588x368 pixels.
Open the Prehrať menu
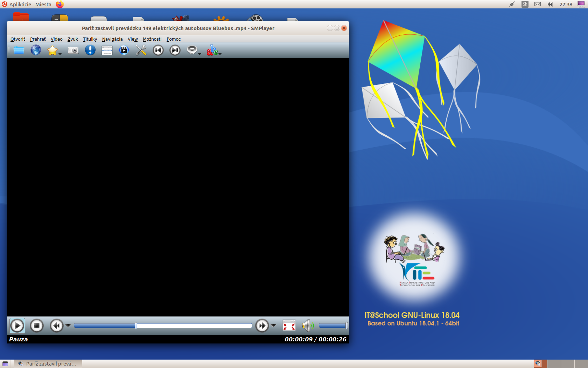(38, 39)
